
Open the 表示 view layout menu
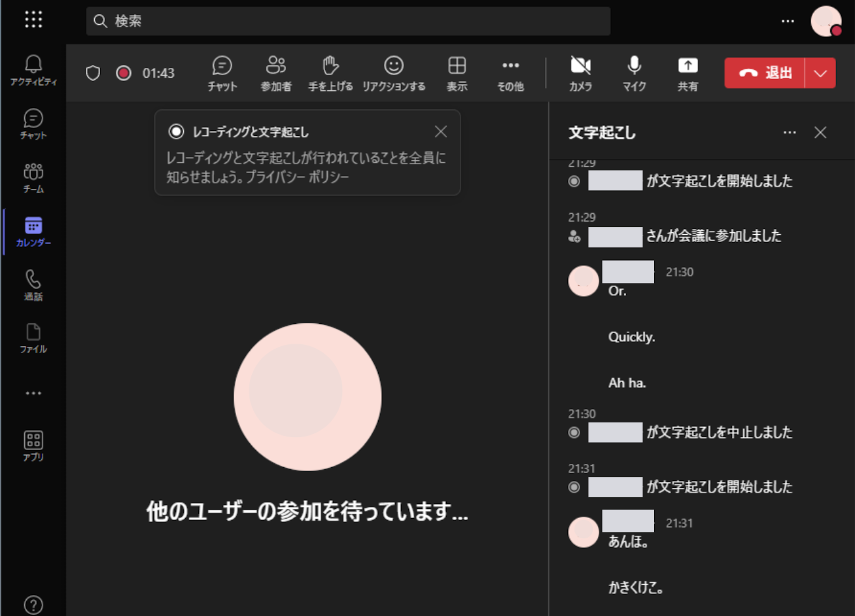[x=457, y=73]
